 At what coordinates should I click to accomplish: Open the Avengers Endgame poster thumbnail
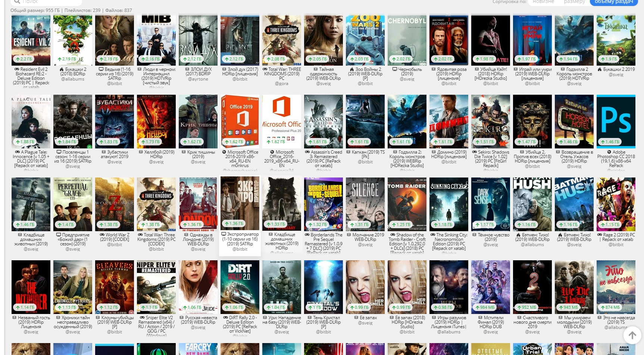click(x=491, y=287)
